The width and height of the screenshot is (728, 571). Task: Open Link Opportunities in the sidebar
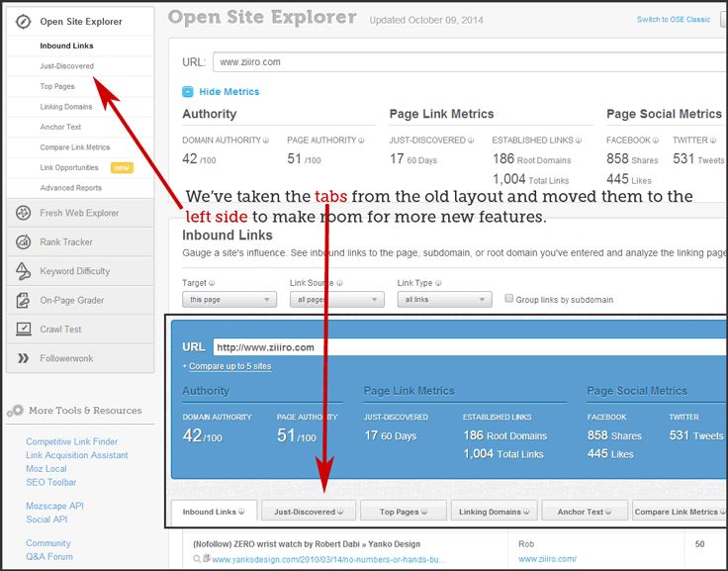[x=69, y=167]
